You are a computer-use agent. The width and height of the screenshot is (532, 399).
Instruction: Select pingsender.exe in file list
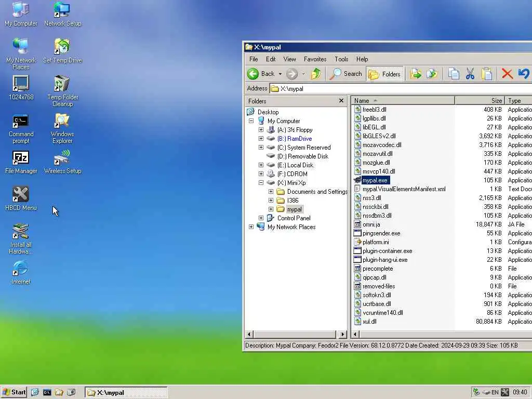tap(381, 233)
